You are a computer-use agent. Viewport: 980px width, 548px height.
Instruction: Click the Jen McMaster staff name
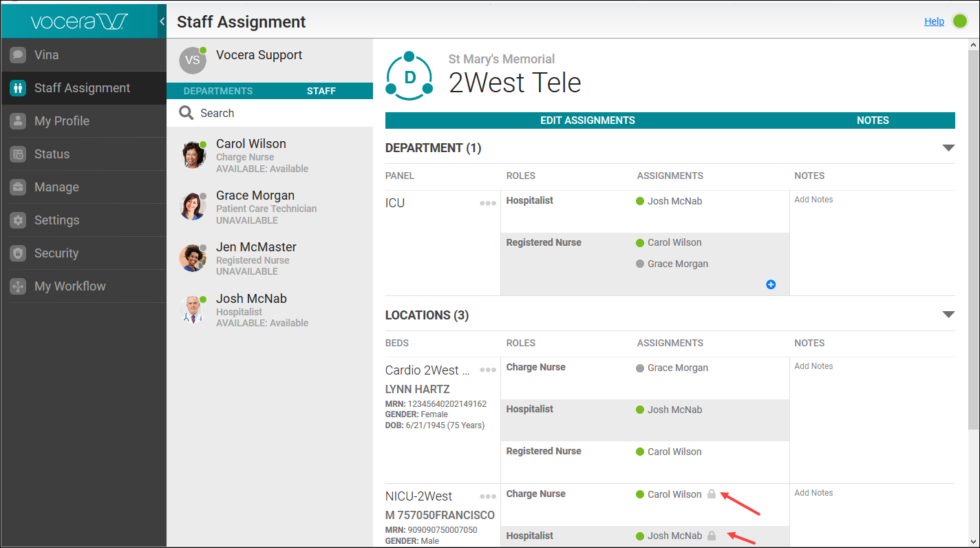(x=256, y=247)
